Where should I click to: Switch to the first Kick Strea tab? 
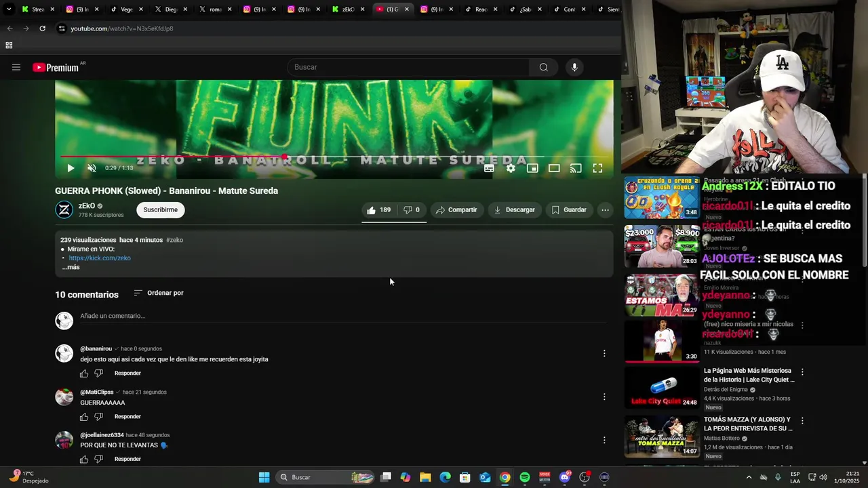37,9
